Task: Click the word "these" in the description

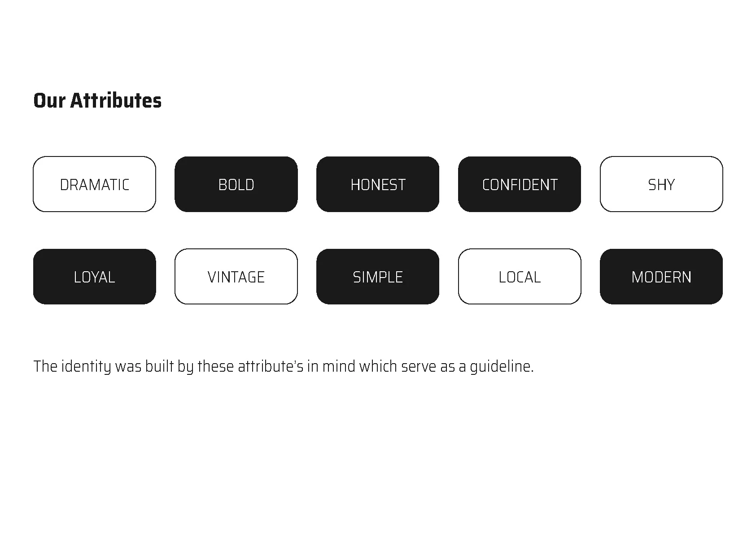Action: tap(215, 367)
